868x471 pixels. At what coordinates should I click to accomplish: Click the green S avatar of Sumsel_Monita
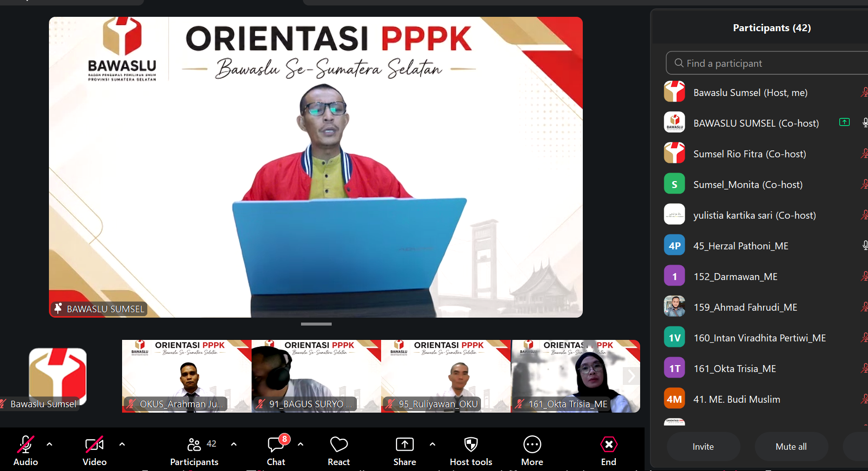(x=674, y=184)
